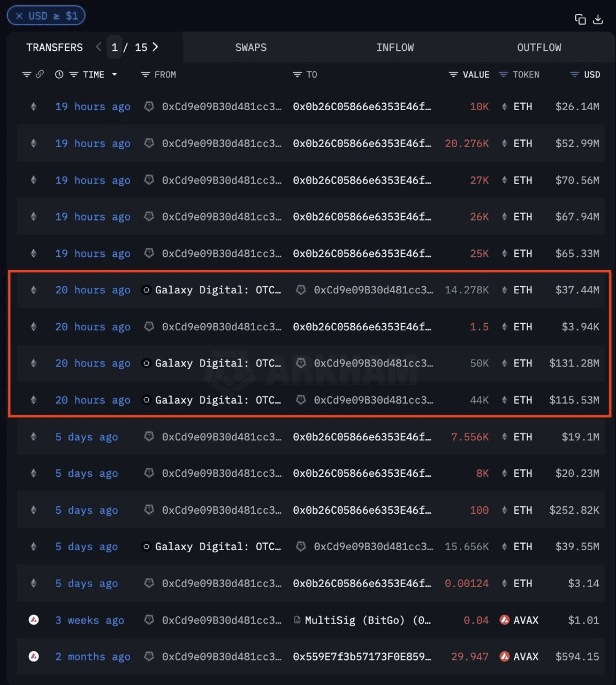Click the $70.56M USD amount
Viewport: 616px width, 685px height.
(x=577, y=180)
